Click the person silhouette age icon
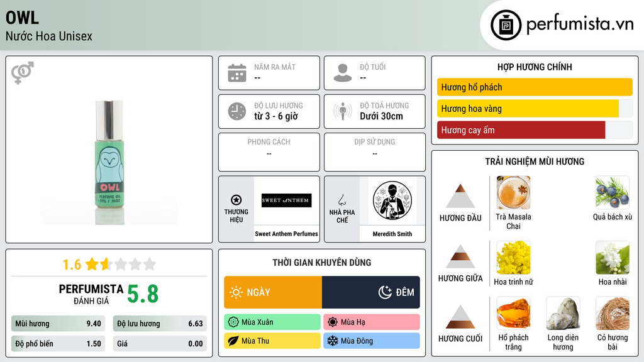This screenshot has width=644, height=362. point(343,73)
